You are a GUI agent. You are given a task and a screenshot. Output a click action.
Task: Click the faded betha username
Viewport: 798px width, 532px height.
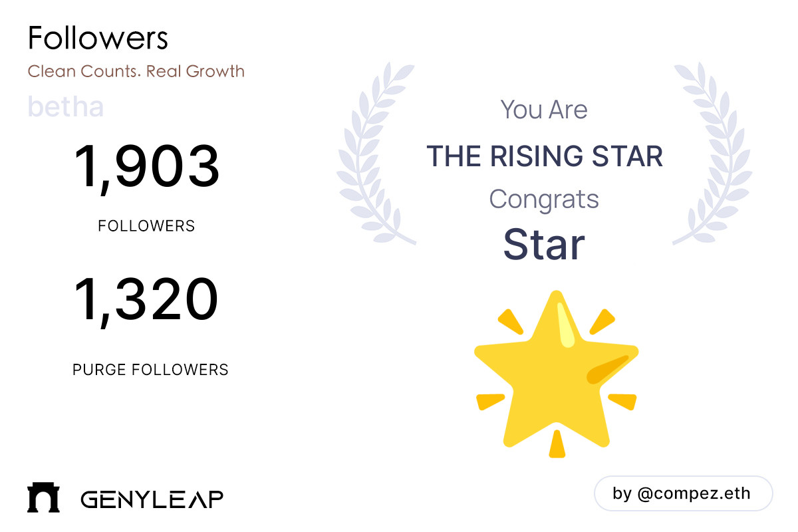(x=66, y=107)
